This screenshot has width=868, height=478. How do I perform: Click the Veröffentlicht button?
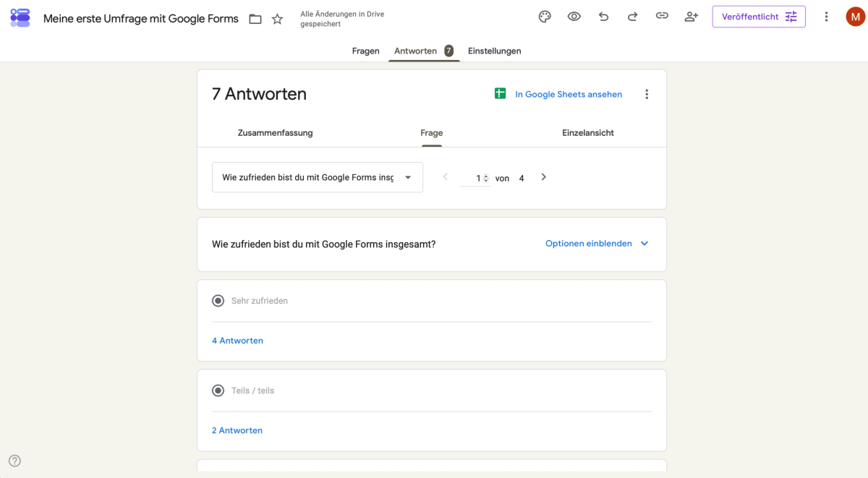point(759,17)
